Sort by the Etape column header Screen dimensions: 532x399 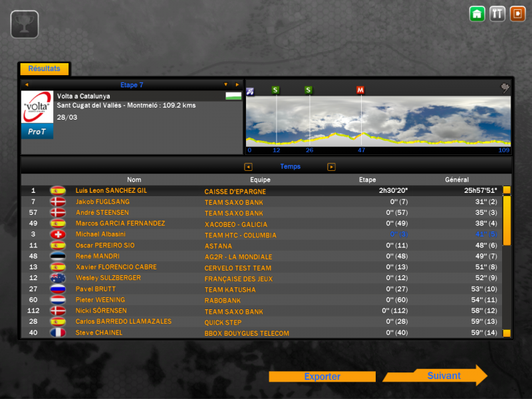[368, 180]
